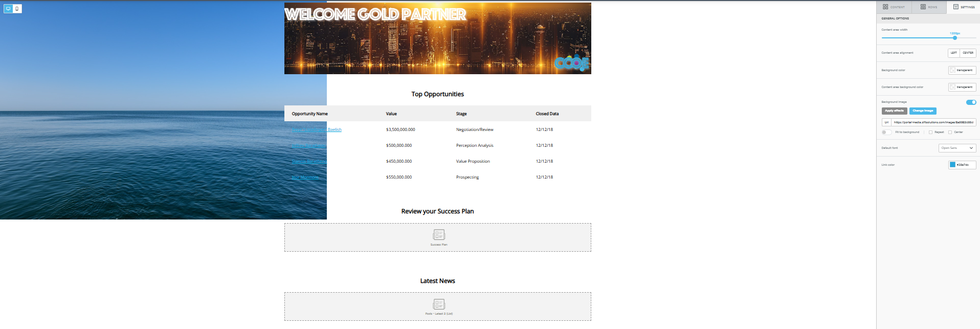The height and width of the screenshot is (329, 980).
Task: Click the Link color swatch
Action: pyautogui.click(x=952, y=165)
